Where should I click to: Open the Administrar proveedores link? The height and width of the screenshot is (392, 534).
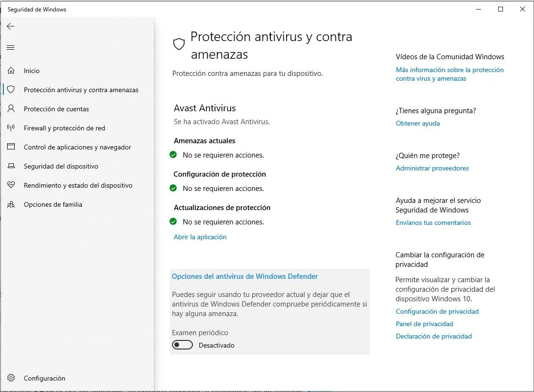432,168
